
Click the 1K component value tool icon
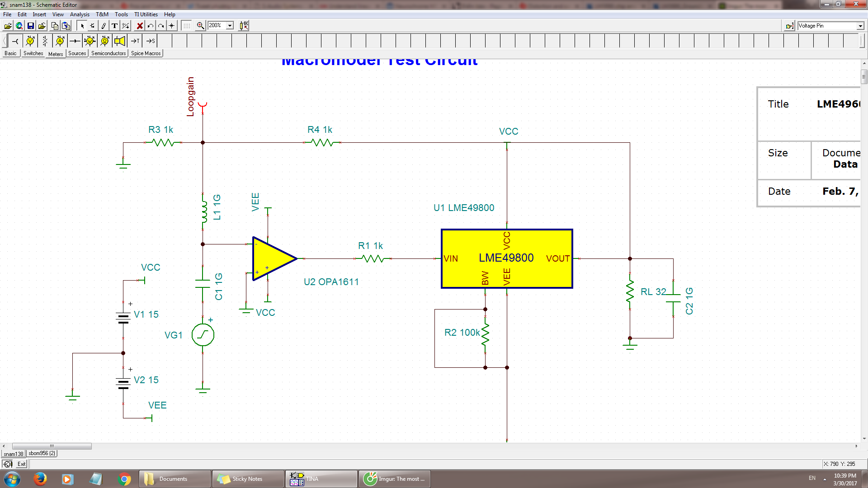point(244,26)
